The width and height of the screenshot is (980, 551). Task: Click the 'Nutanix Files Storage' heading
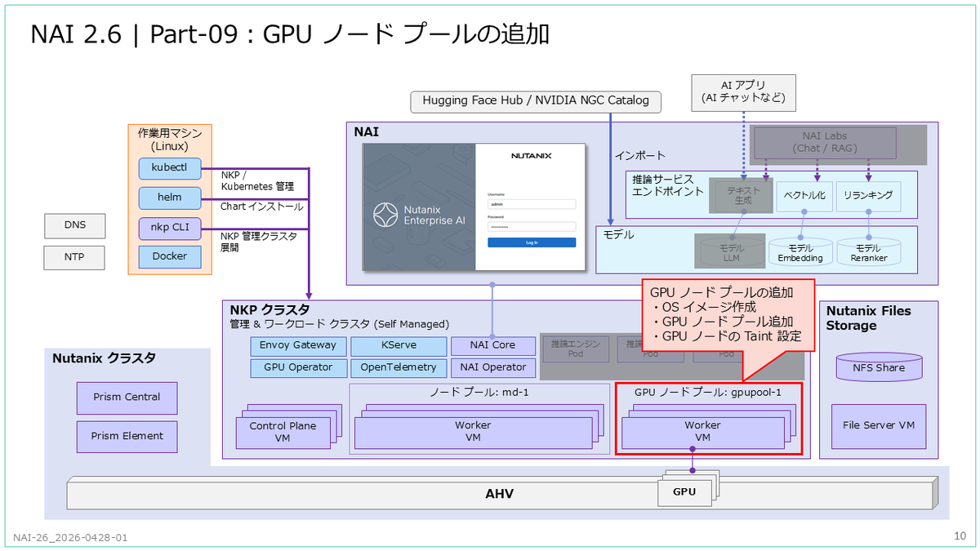pyautogui.click(x=869, y=318)
